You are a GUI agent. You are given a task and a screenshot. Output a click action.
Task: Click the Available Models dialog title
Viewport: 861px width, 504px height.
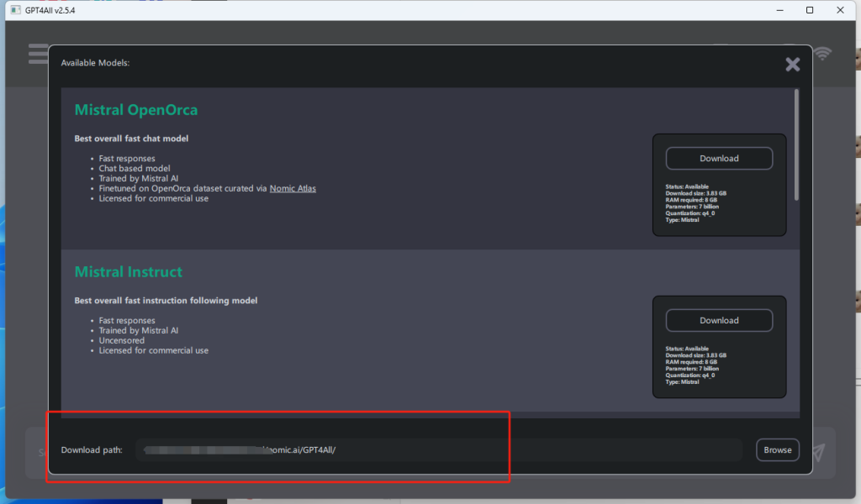tap(95, 63)
